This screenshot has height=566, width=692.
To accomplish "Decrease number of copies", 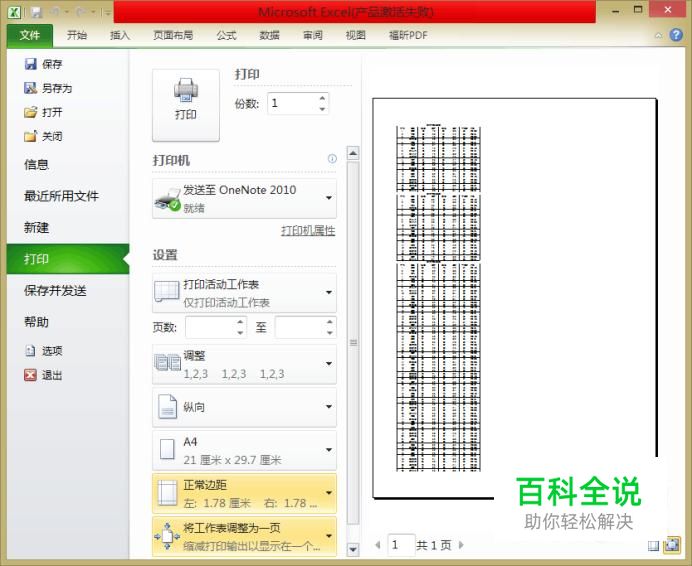I will (x=323, y=109).
